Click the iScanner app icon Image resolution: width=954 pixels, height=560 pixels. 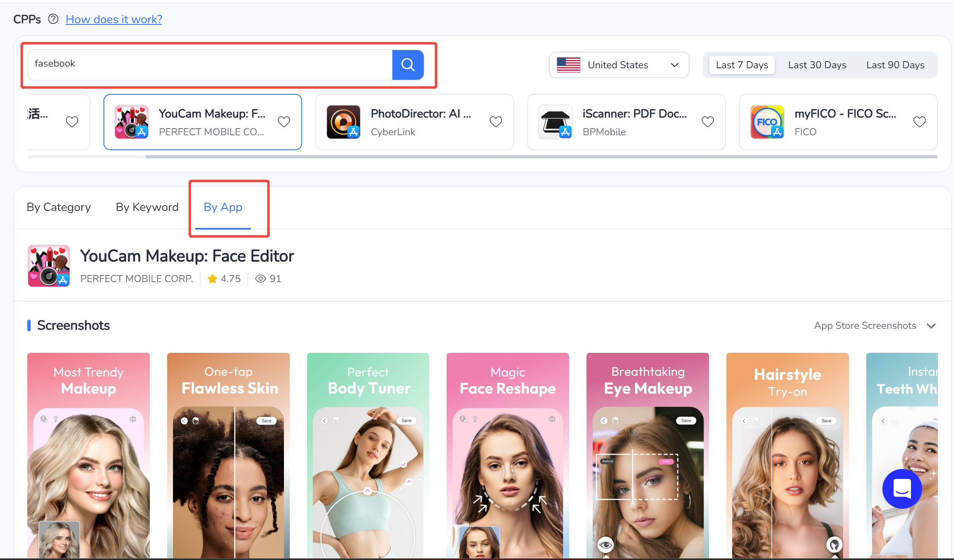pyautogui.click(x=555, y=122)
